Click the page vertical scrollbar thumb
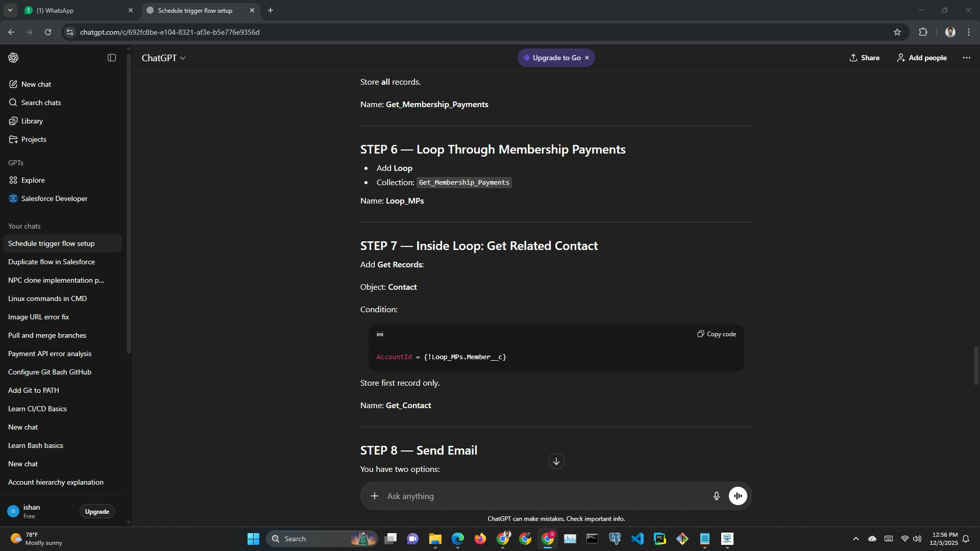The width and height of the screenshot is (980, 551). pyautogui.click(x=975, y=365)
